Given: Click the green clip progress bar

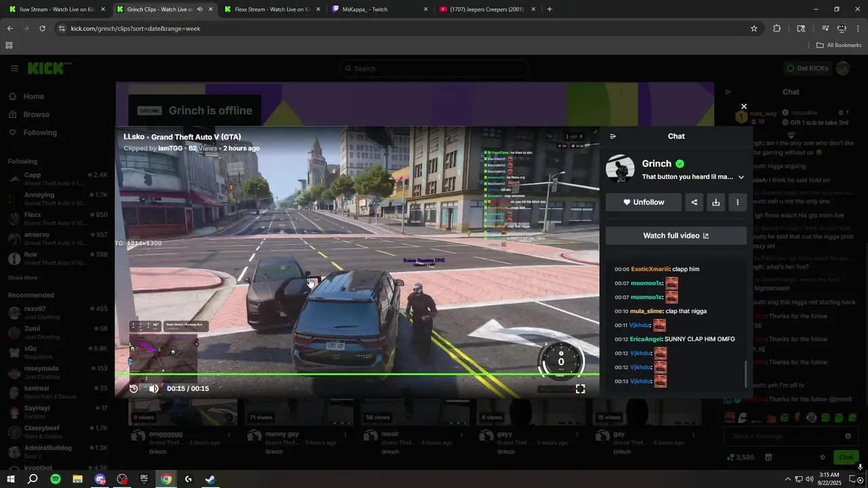Looking at the screenshot, I should (357, 374).
